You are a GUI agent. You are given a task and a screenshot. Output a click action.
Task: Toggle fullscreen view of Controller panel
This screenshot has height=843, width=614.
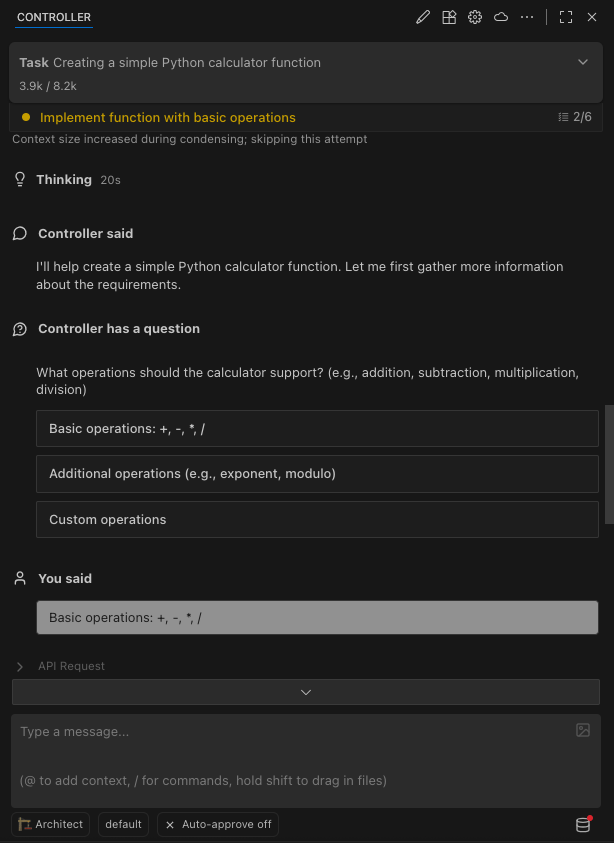tap(566, 17)
